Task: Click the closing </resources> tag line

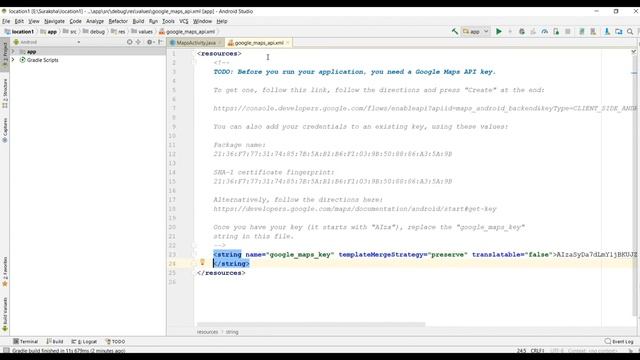Action: click(221, 273)
